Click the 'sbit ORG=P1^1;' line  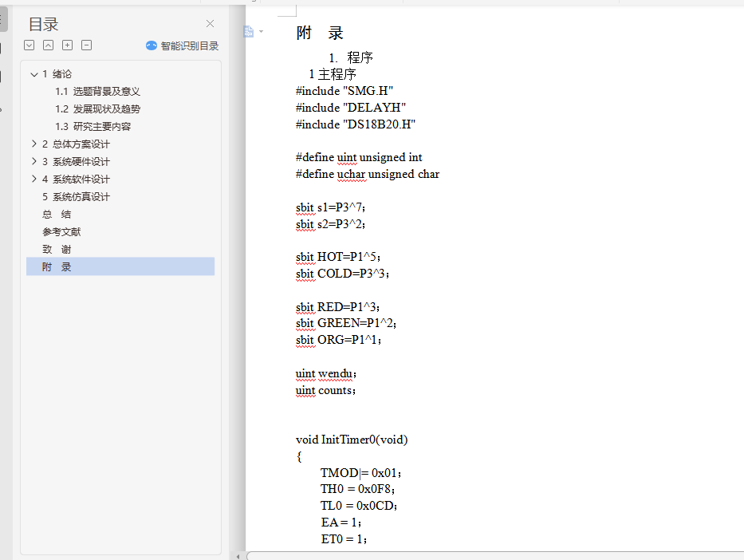click(x=339, y=341)
